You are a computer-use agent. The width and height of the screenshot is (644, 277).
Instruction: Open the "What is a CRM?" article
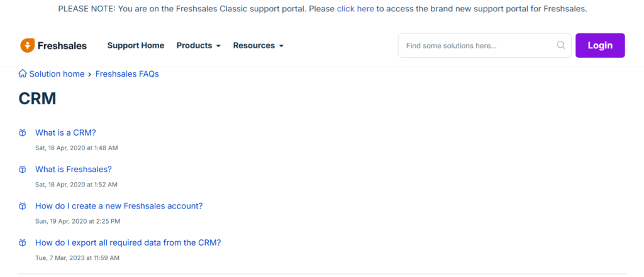65,133
